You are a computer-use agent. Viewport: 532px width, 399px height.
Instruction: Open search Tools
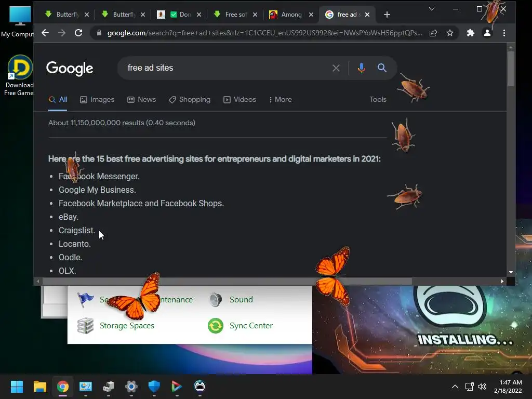pyautogui.click(x=378, y=99)
